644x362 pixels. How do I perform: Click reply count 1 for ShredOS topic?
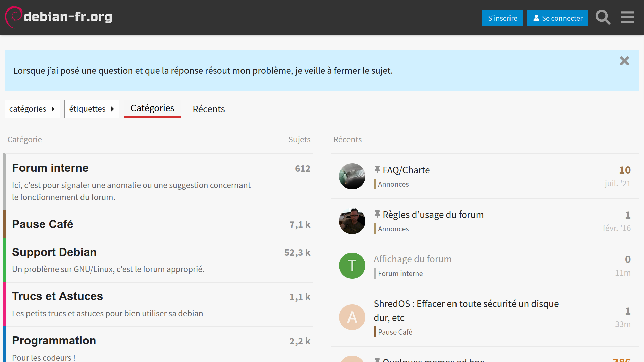[x=628, y=311]
